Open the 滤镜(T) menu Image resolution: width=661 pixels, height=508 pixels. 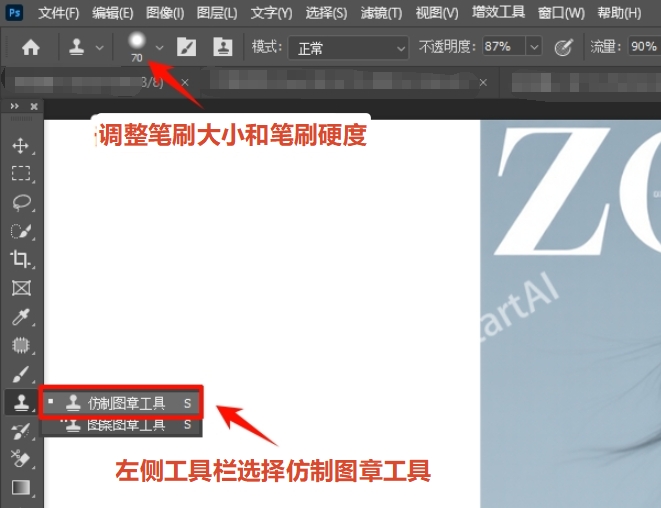point(382,13)
